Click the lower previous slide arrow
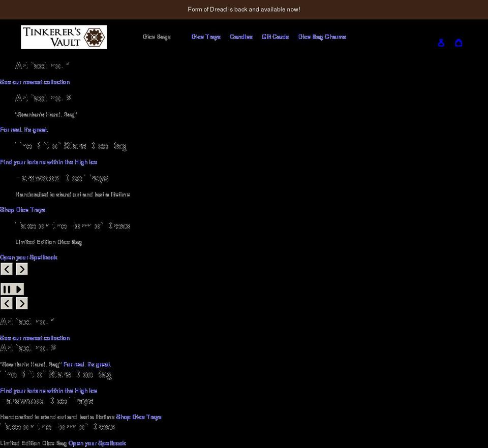Screen dimensions: 488x448 (6, 303)
